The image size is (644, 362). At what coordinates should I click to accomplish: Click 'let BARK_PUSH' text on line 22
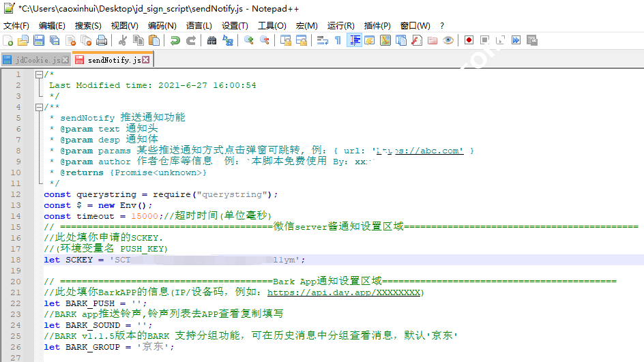pos(79,303)
